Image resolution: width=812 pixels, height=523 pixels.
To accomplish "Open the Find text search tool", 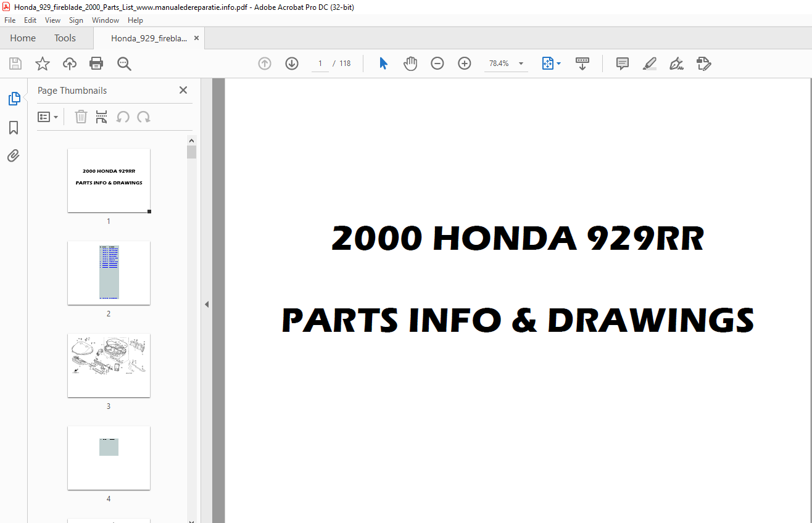I will (124, 64).
